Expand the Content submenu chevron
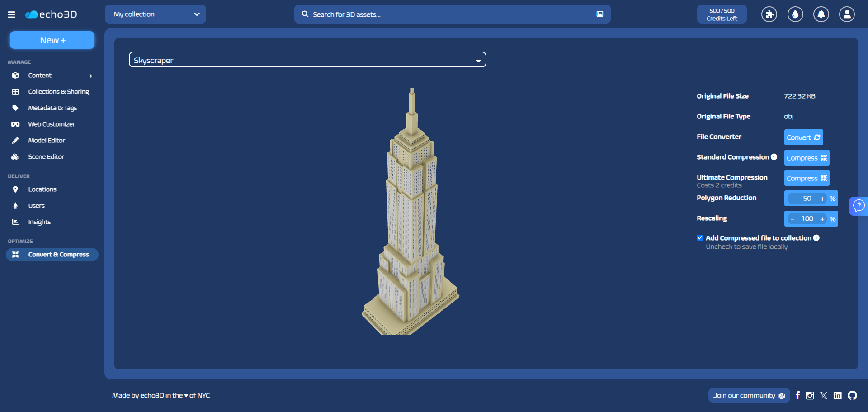The height and width of the screenshot is (412, 868). pyautogui.click(x=91, y=76)
